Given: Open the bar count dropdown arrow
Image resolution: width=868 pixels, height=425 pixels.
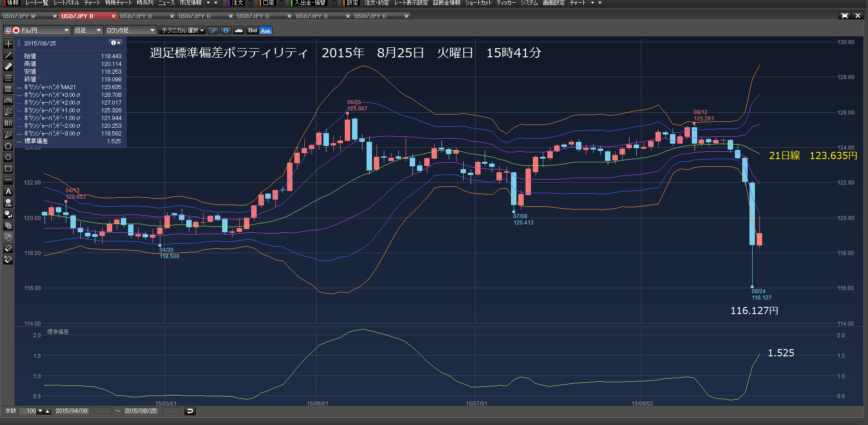Looking at the screenshot, I should 40,411.
